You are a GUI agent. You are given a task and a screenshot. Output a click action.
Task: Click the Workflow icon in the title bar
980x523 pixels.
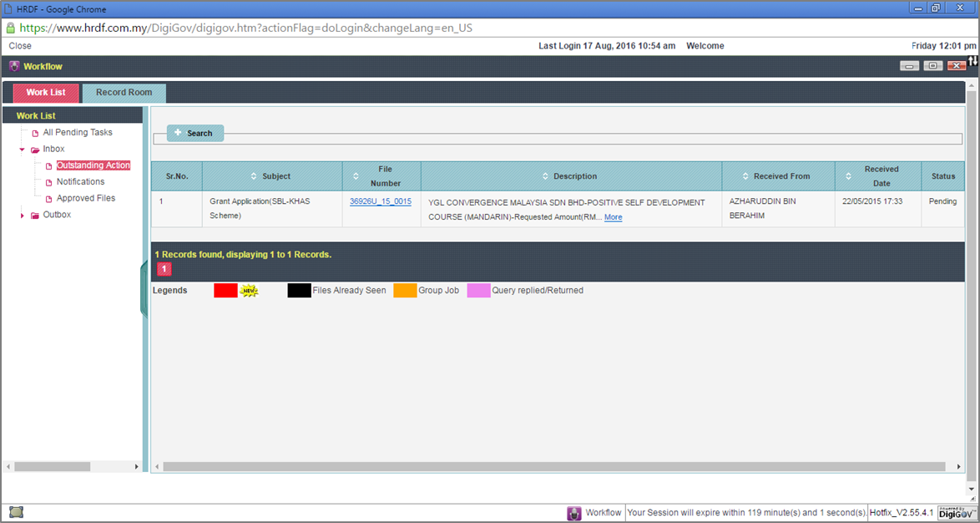[14, 66]
